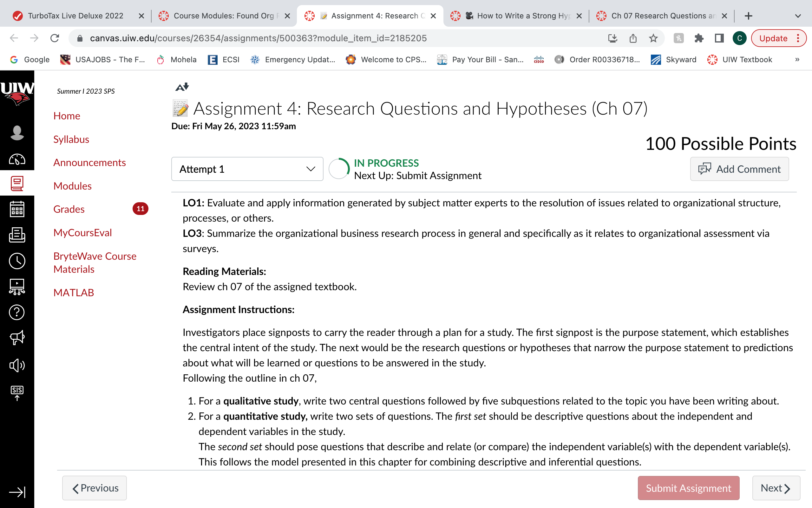This screenshot has width=812, height=508.
Task: Toggle the browser side panel icon
Action: coord(719,38)
